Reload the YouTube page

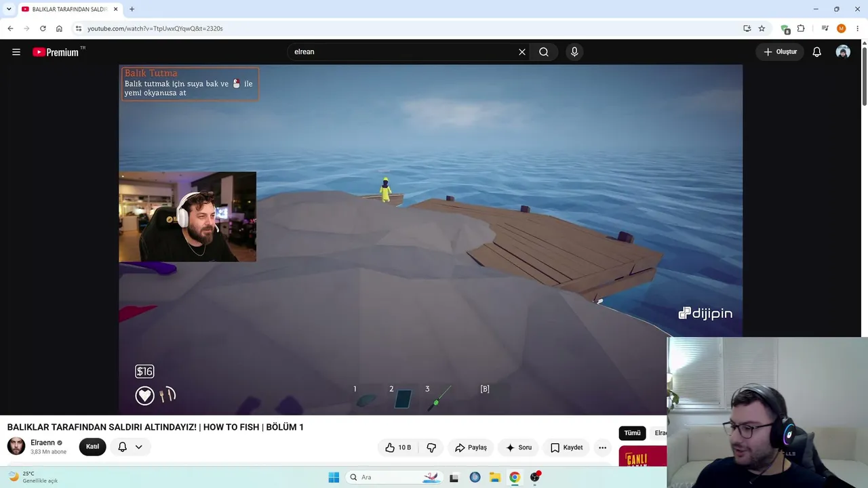[43, 28]
